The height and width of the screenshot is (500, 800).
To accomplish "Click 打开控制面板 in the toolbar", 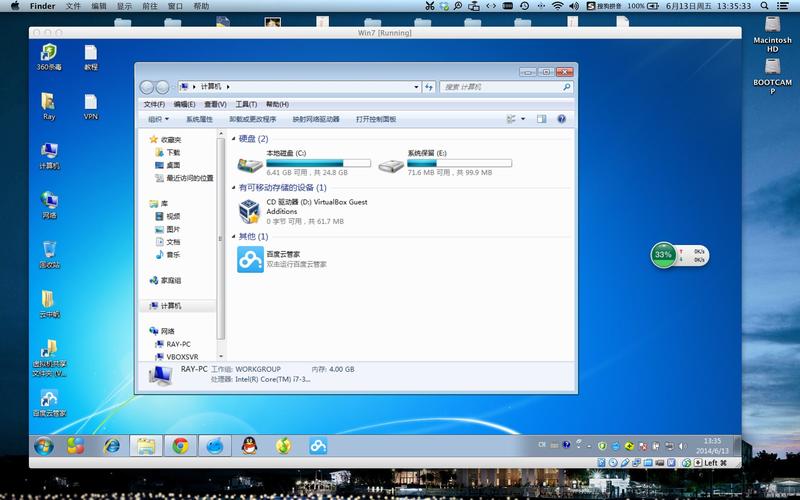I will [x=376, y=119].
